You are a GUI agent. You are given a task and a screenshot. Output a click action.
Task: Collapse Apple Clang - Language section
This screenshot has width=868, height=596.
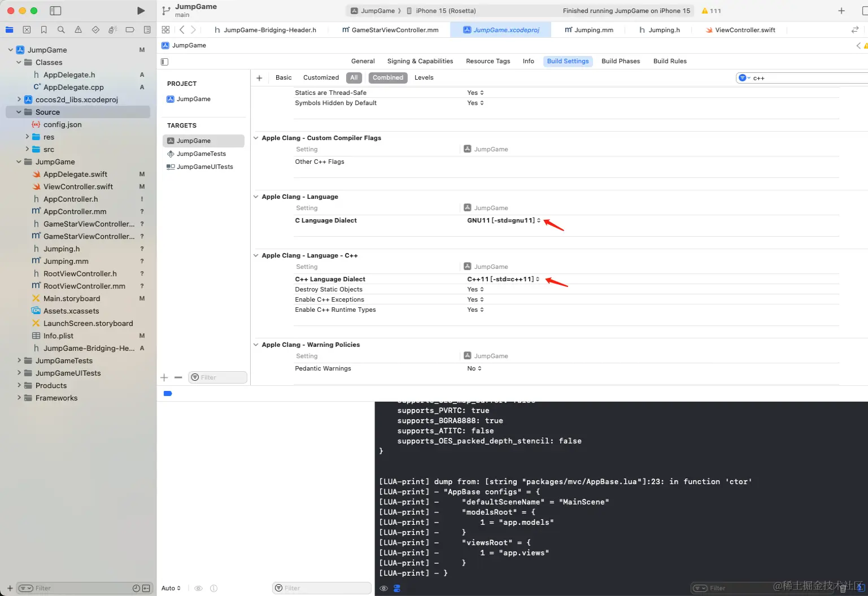(256, 197)
